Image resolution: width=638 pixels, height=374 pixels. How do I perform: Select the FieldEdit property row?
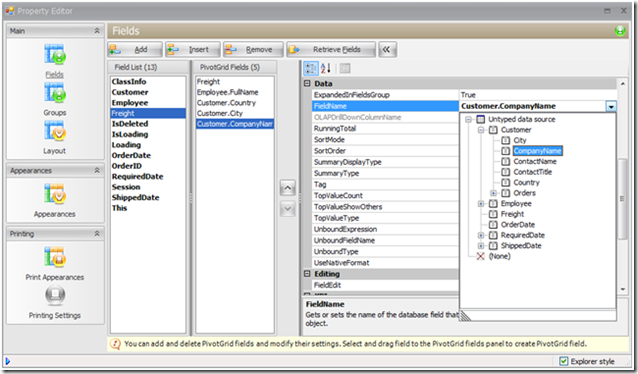point(385,285)
